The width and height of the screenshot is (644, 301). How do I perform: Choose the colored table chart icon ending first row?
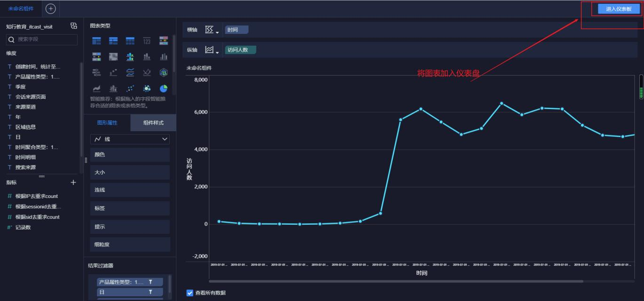coord(164,41)
